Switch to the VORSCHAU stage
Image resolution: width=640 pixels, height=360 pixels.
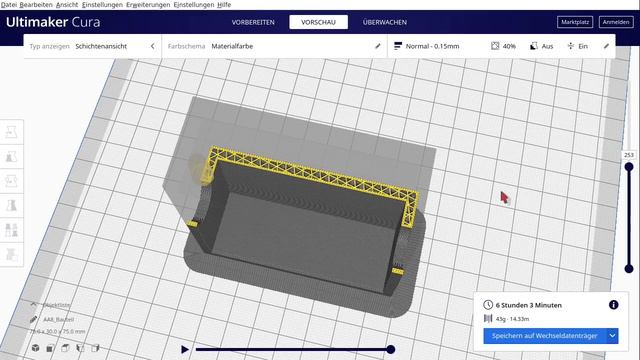[318, 22]
